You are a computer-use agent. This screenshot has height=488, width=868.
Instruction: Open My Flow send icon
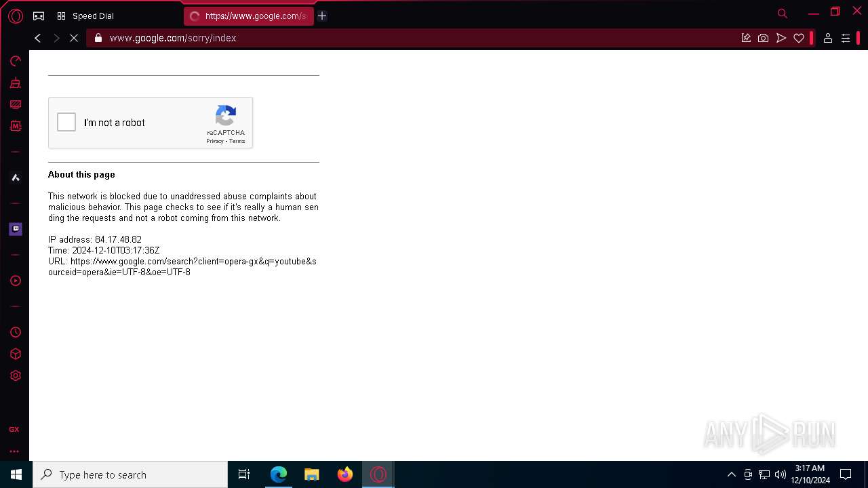(x=781, y=38)
